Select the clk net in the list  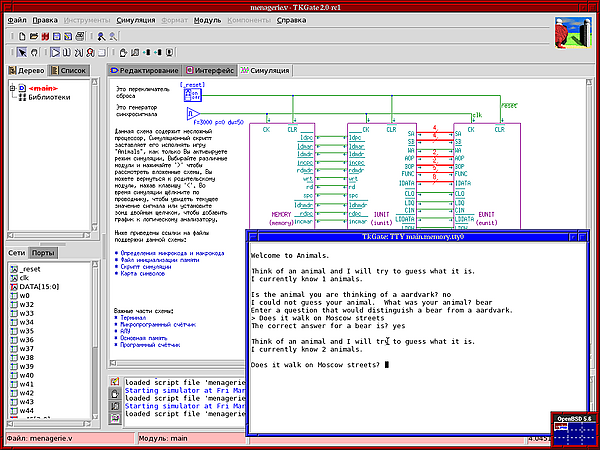26,278
